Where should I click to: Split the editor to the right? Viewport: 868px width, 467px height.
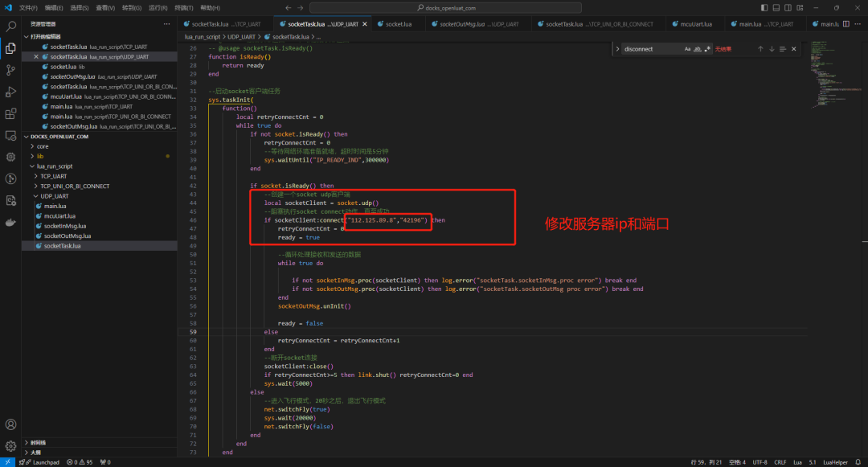click(x=845, y=24)
